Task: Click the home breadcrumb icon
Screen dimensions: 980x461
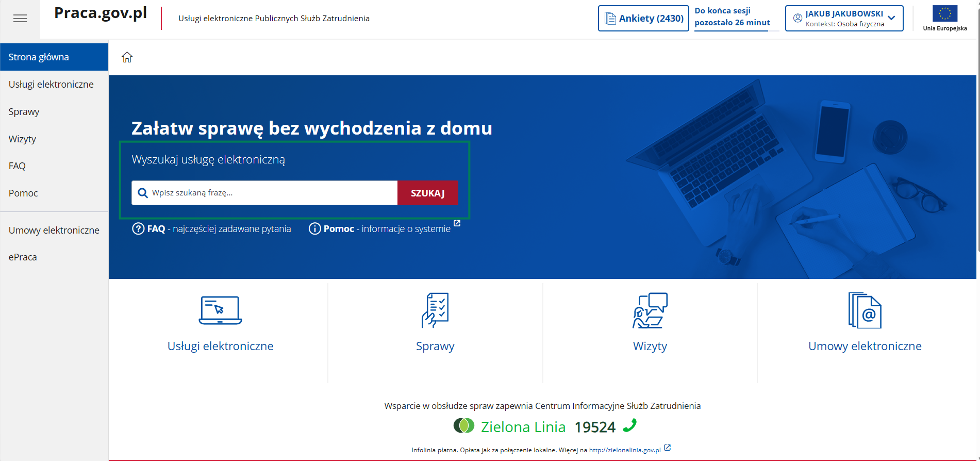Action: click(x=127, y=57)
